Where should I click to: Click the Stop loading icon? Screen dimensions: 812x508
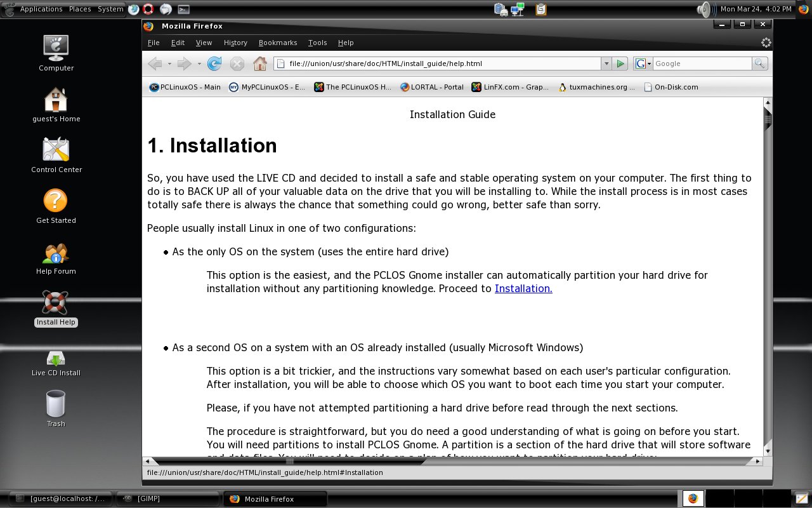[237, 63]
